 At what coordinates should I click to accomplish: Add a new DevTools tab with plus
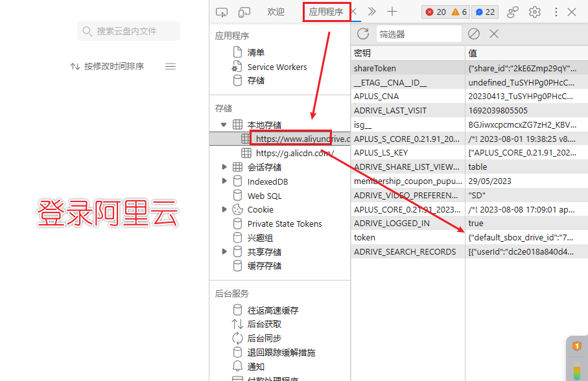392,12
